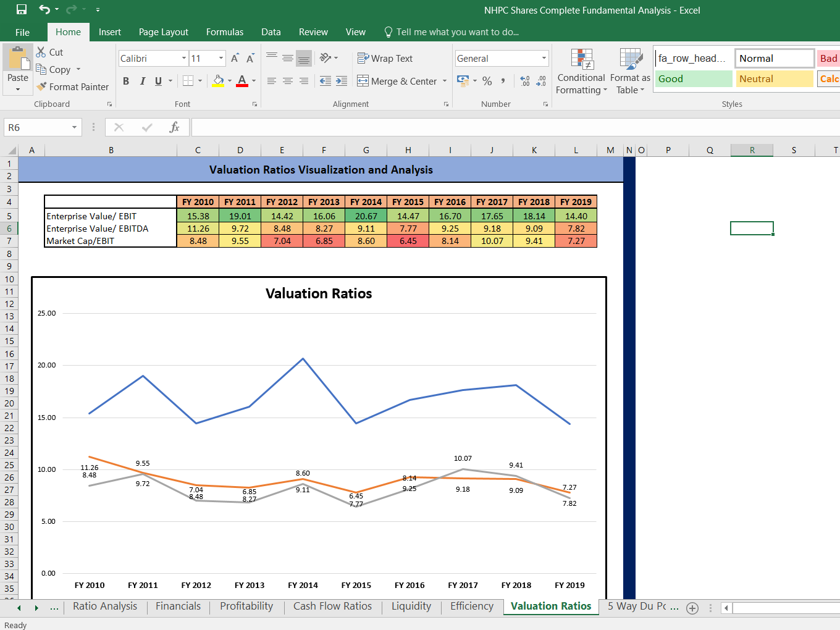Click the New Sheet plus icon
Viewport: 840px width, 630px height.
pos(692,608)
